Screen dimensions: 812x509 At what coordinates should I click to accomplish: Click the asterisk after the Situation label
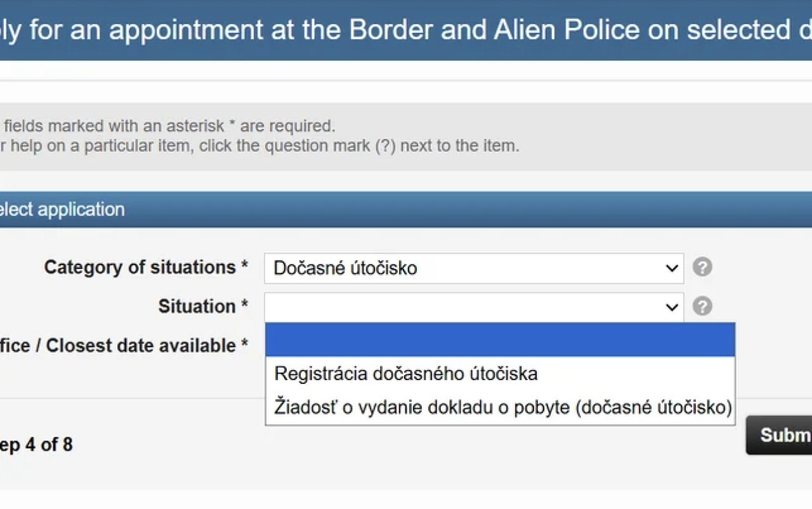[244, 307]
